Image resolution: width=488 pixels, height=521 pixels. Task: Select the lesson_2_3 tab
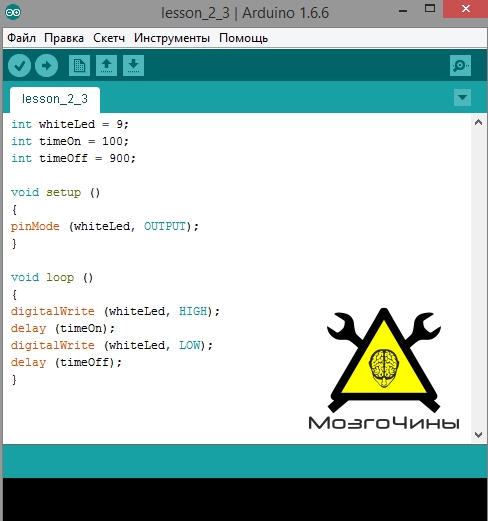tap(55, 99)
